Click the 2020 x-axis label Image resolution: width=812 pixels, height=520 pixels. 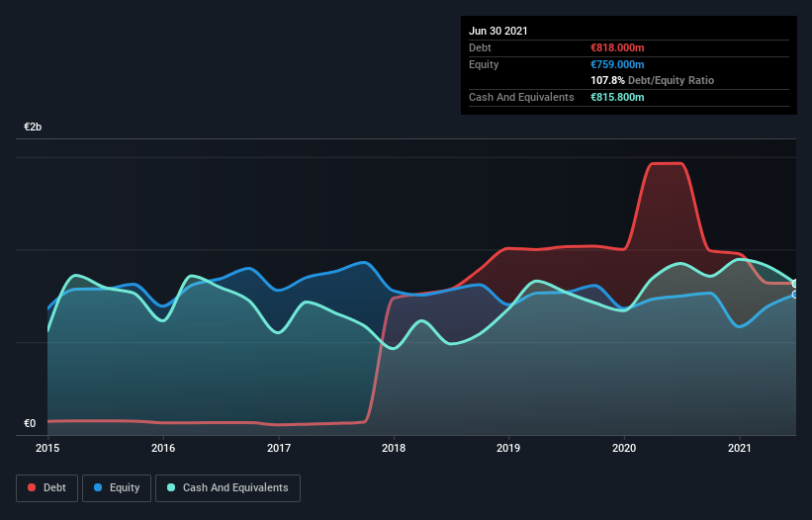pyautogui.click(x=624, y=448)
